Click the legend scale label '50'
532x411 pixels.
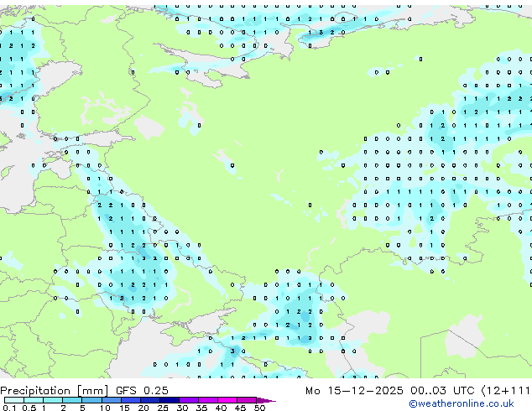(259, 408)
